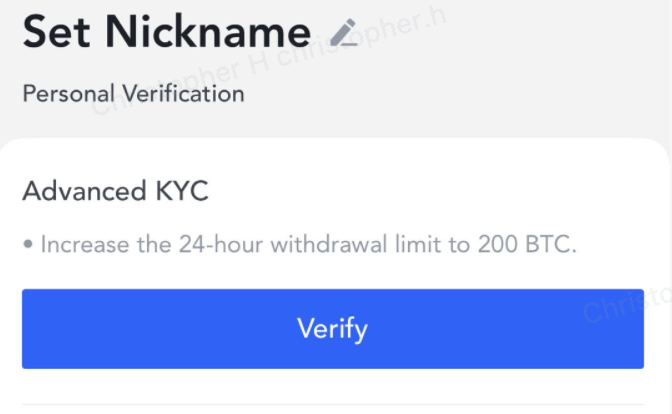Open the Personal Verification label
The height and width of the screenshot is (414, 672).
coord(133,93)
